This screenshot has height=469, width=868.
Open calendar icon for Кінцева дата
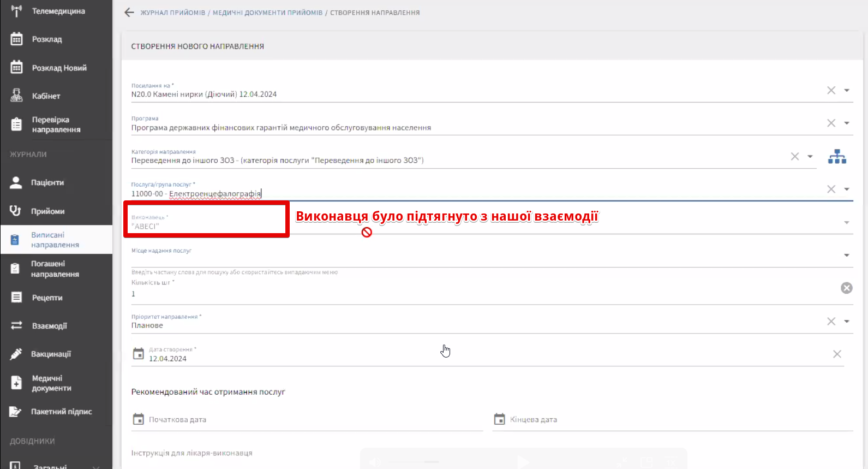click(x=499, y=419)
